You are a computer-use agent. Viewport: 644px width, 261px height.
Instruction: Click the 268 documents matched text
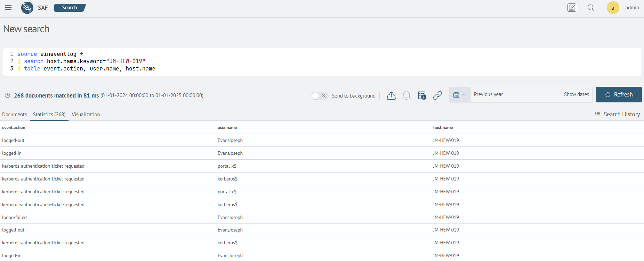56,95
